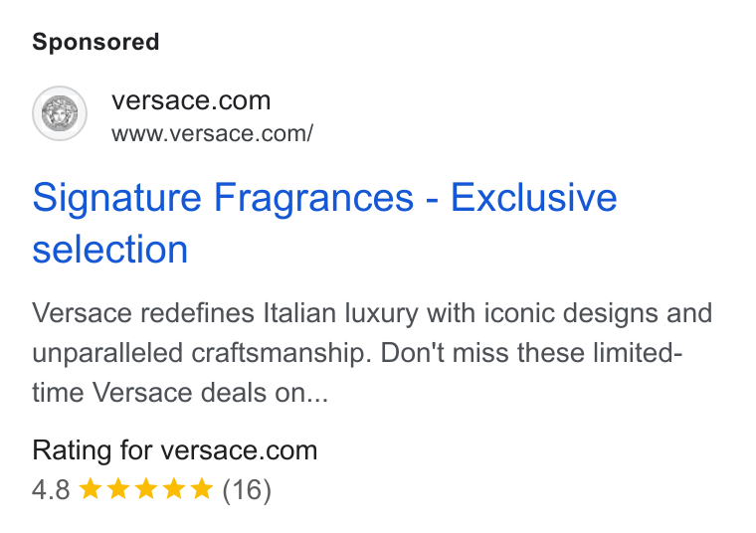The width and height of the screenshot is (756, 533).
Task: Select the fifth gold rating star
Action: pyautogui.click(x=202, y=488)
